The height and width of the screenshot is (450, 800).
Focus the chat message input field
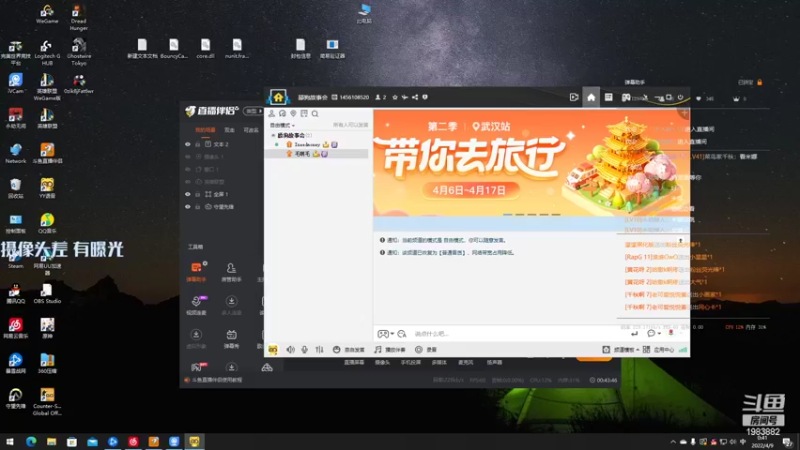(x=518, y=334)
